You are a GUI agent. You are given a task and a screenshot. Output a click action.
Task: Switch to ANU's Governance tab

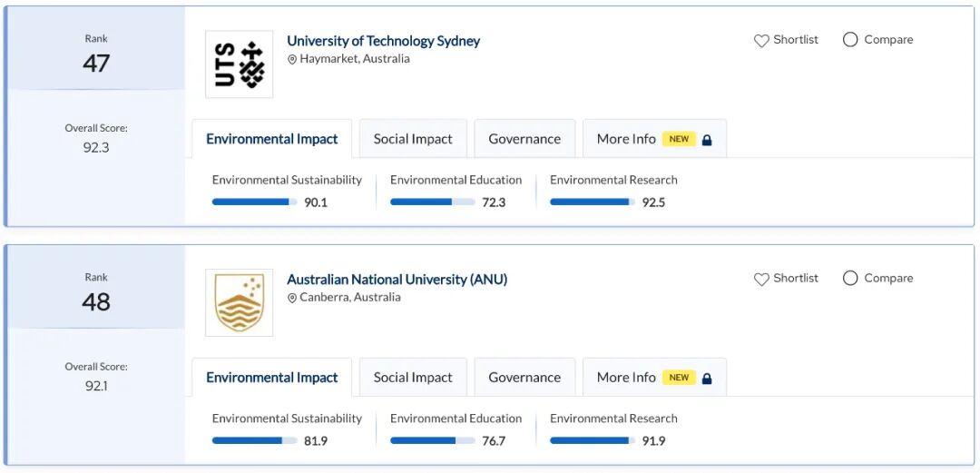point(524,378)
